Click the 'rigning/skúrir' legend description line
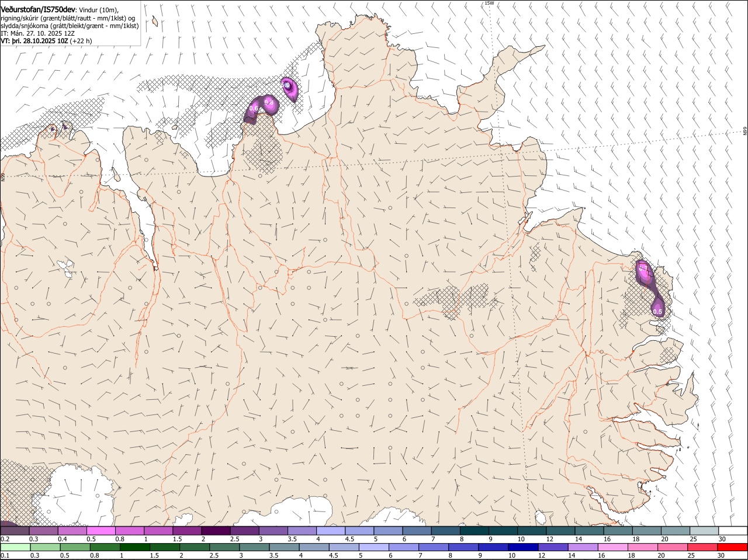The height and width of the screenshot is (560, 748). [x=68, y=18]
